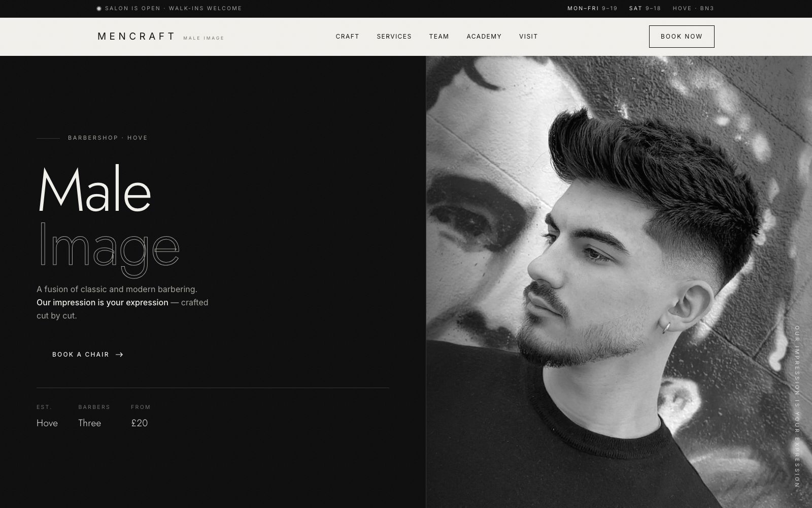Click the From '£20' price stat
The height and width of the screenshot is (508, 812).
pos(141,417)
